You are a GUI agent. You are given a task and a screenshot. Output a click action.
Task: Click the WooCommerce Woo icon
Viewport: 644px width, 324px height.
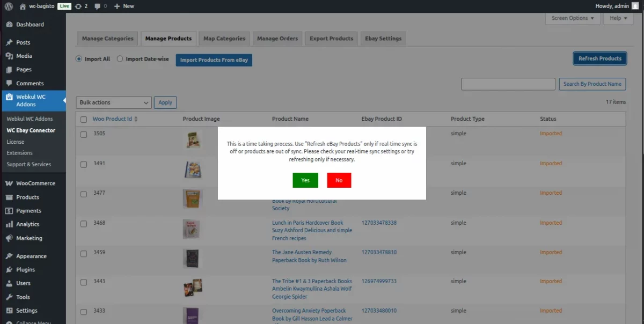[9, 183]
